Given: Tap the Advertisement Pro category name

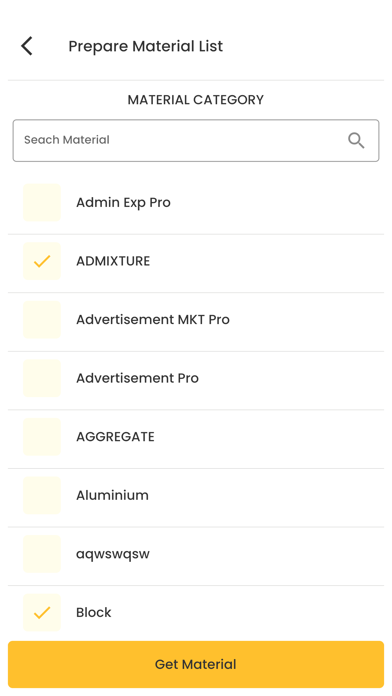Looking at the screenshot, I should [137, 378].
